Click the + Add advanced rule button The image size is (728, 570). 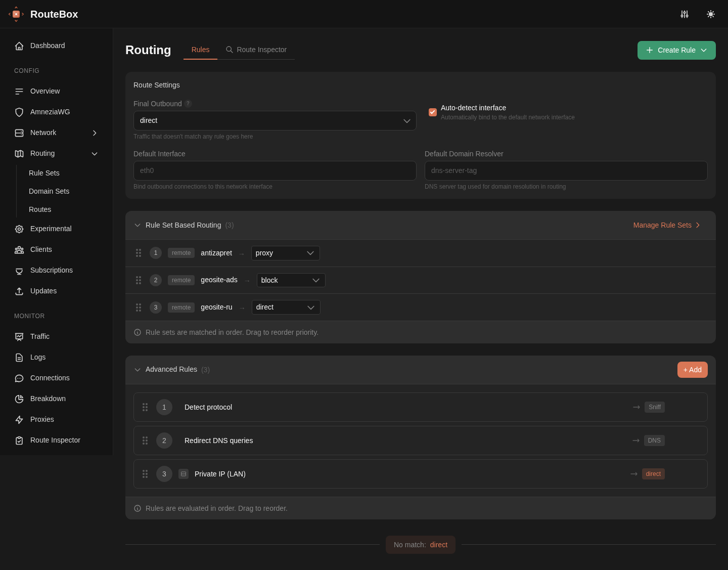pyautogui.click(x=693, y=370)
